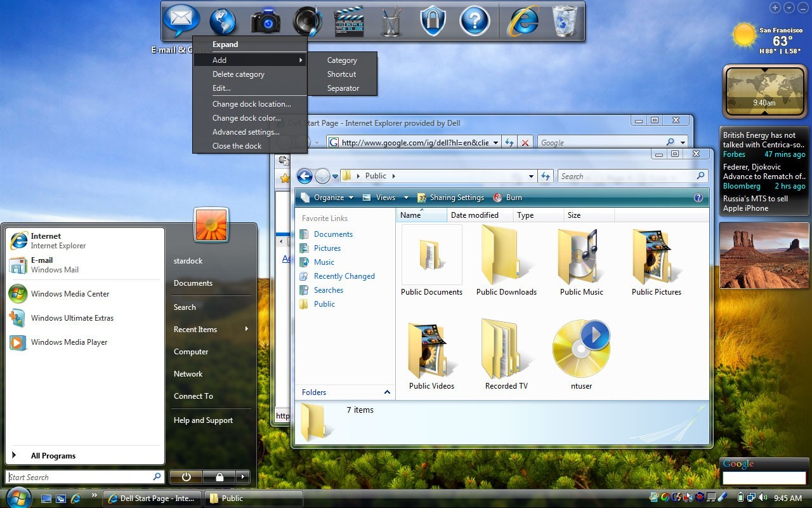Screen dimensions: 812x508
Task: Open the Bloomberg news link in the gadget
Action: [741, 186]
